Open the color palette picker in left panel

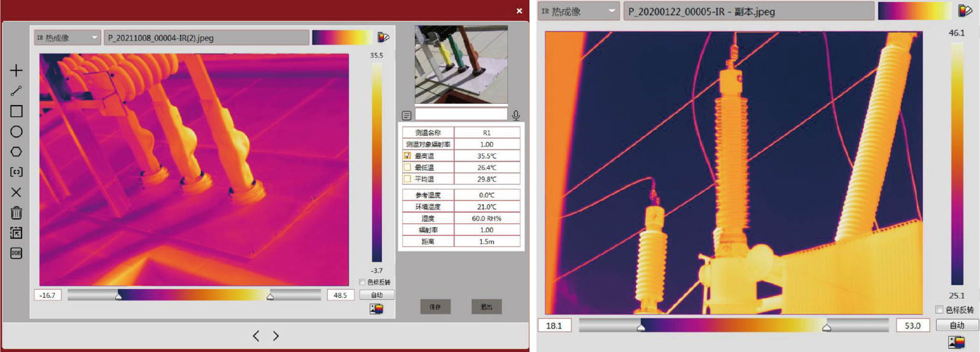(383, 38)
